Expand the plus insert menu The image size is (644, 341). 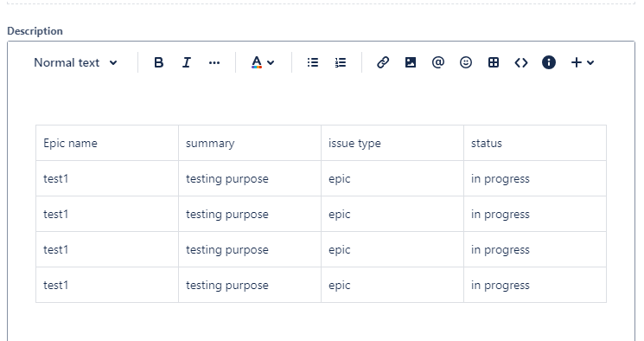pyautogui.click(x=583, y=62)
